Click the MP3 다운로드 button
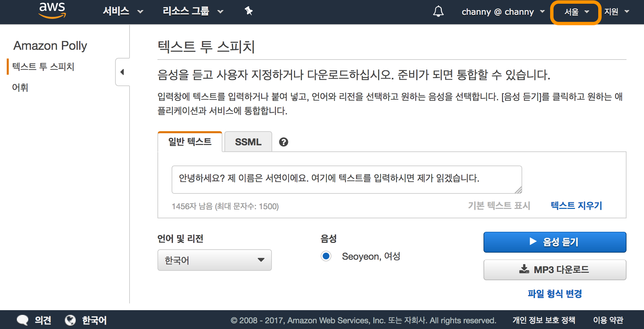This screenshot has height=329, width=644. pos(555,269)
